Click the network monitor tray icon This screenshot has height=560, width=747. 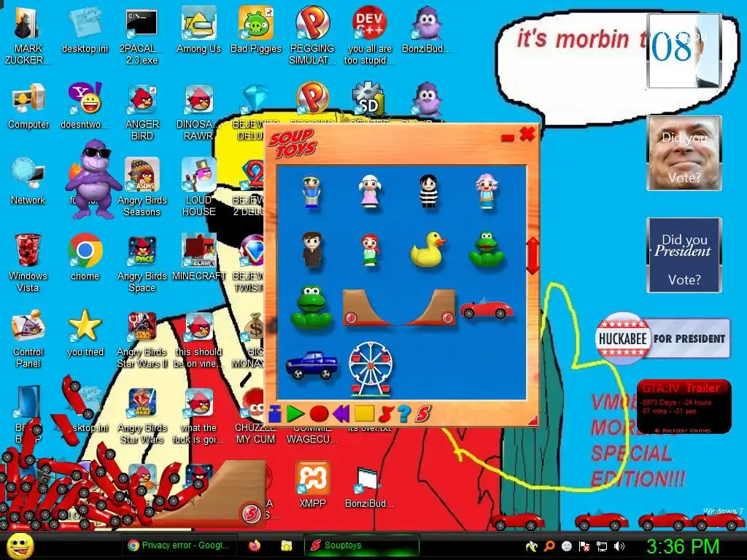pos(602,546)
